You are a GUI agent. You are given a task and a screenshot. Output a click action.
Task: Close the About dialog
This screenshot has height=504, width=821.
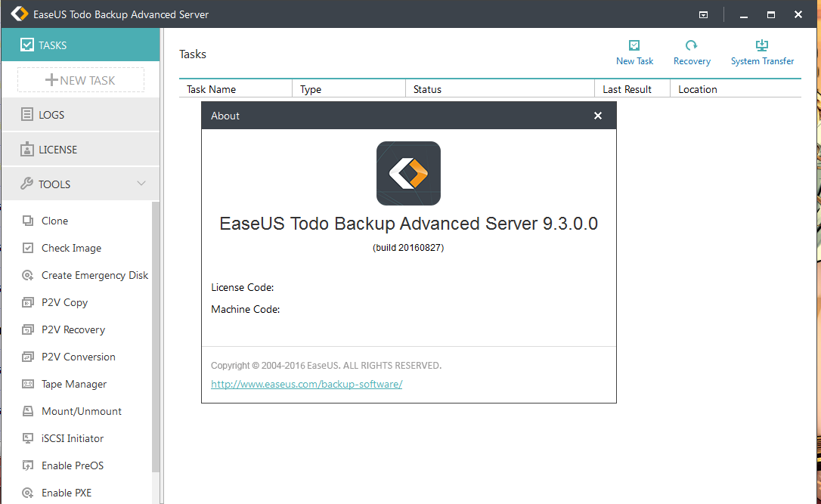pyautogui.click(x=598, y=116)
